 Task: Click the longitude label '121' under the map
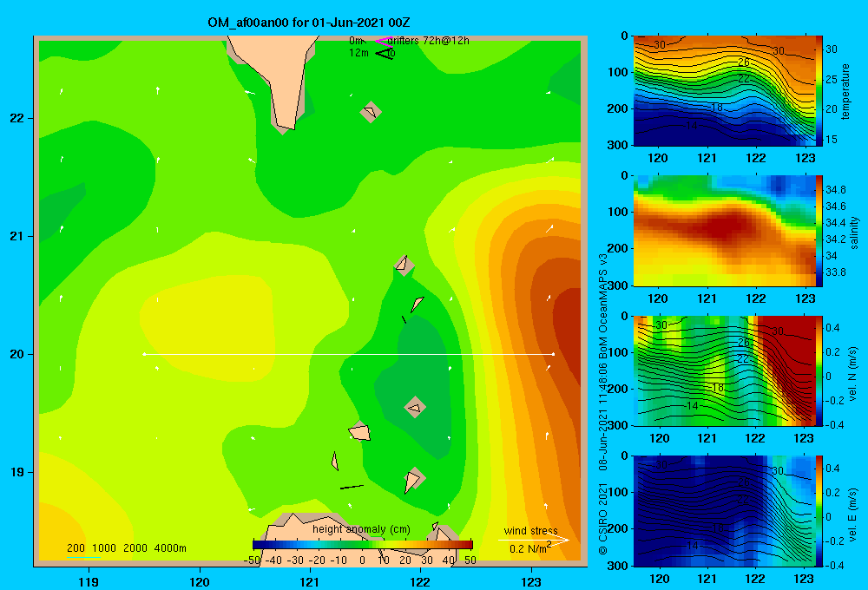coord(310,581)
